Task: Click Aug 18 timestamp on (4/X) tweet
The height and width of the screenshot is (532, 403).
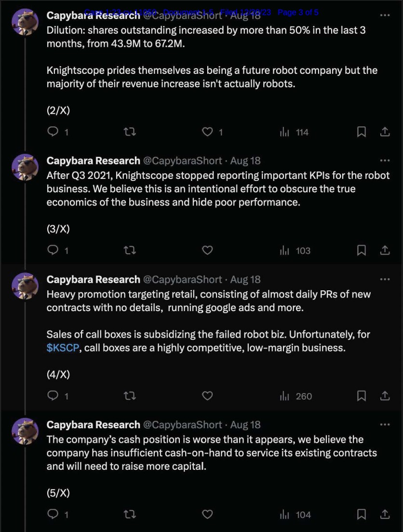Action: [245, 279]
